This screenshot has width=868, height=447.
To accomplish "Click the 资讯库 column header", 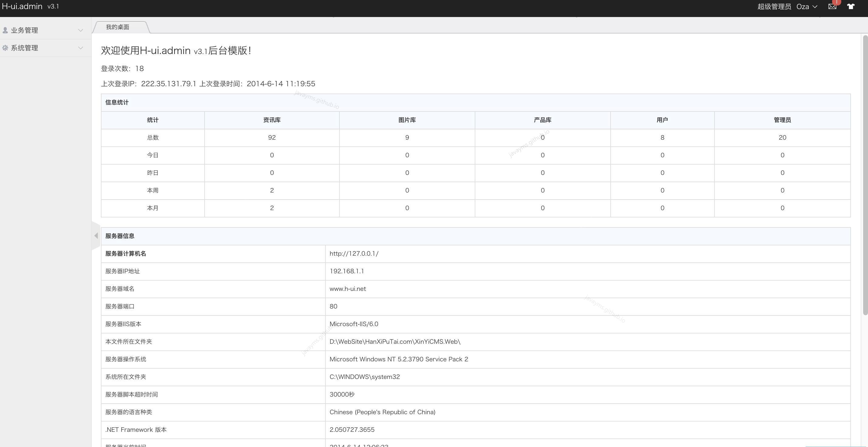I will (x=272, y=120).
